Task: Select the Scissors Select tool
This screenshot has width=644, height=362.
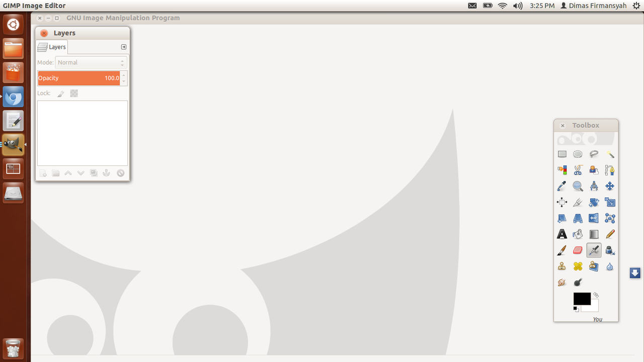Action: (578, 170)
